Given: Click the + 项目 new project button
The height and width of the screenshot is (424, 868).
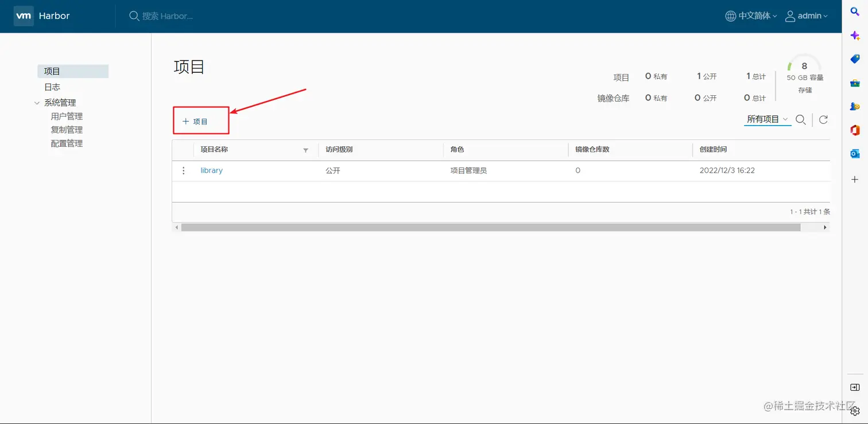Looking at the screenshot, I should (195, 122).
